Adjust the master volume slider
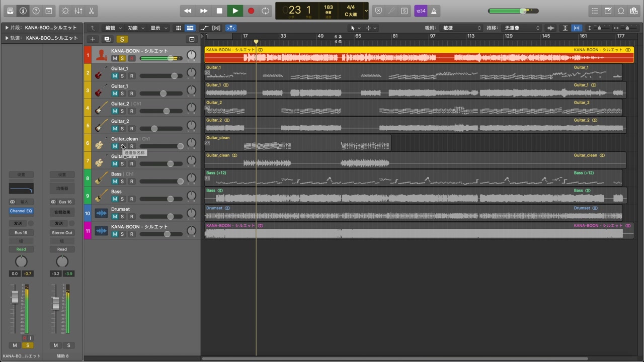The height and width of the screenshot is (362, 644). [513, 11]
